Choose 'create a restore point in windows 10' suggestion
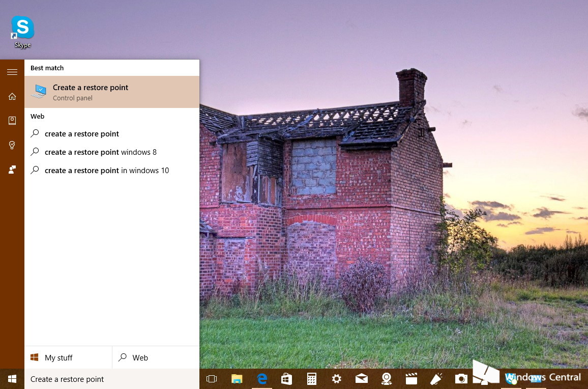 tap(106, 171)
